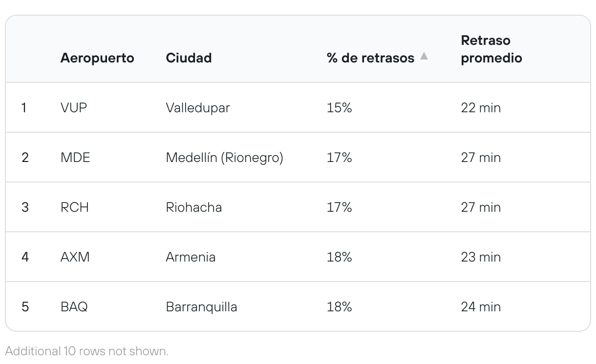Click the 23 min delay for Armenia
Image resolution: width=596 pixels, height=364 pixels.
pyautogui.click(x=480, y=257)
